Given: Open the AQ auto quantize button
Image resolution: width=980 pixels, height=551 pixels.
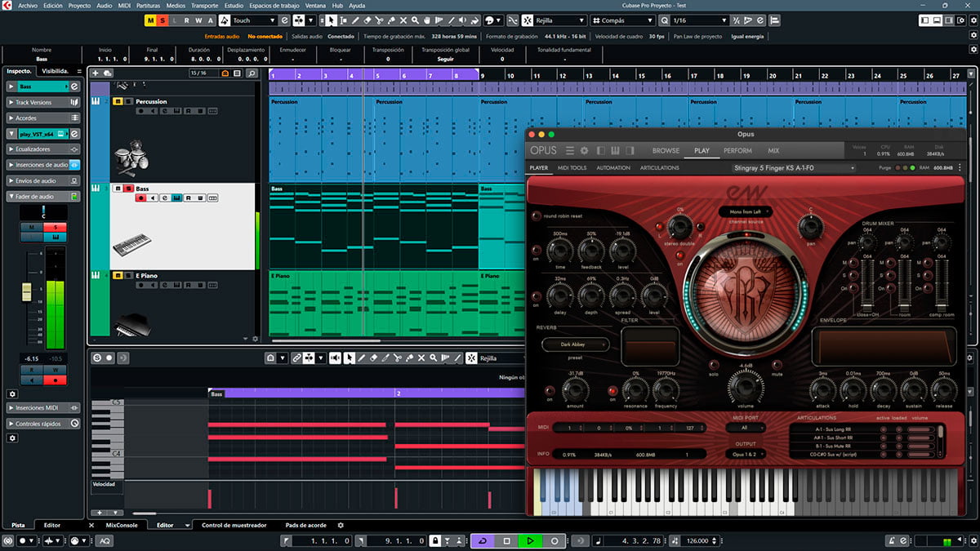Looking at the screenshot, I should pos(105,540).
